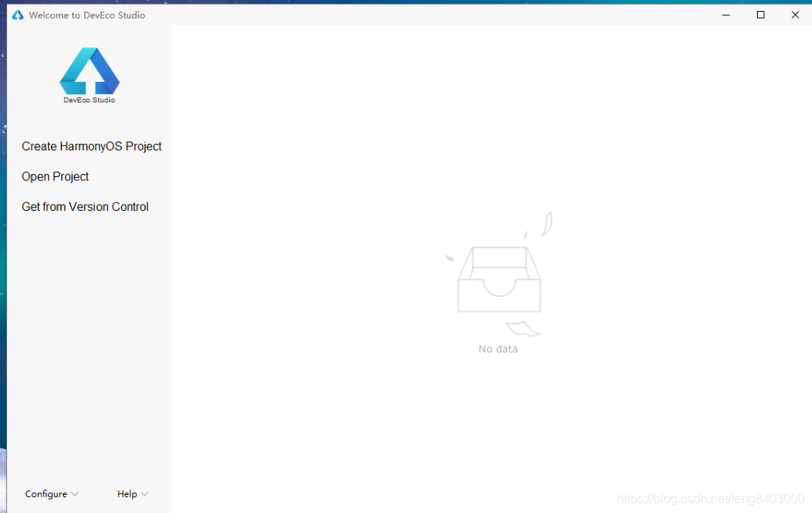Click Create HarmonyOS Project
The image size is (812, 513).
pyautogui.click(x=92, y=146)
